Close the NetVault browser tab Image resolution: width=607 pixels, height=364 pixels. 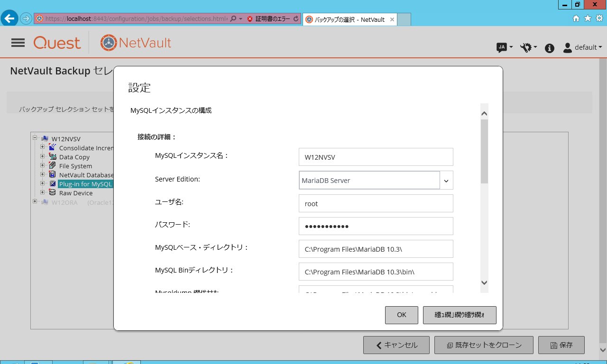point(392,19)
